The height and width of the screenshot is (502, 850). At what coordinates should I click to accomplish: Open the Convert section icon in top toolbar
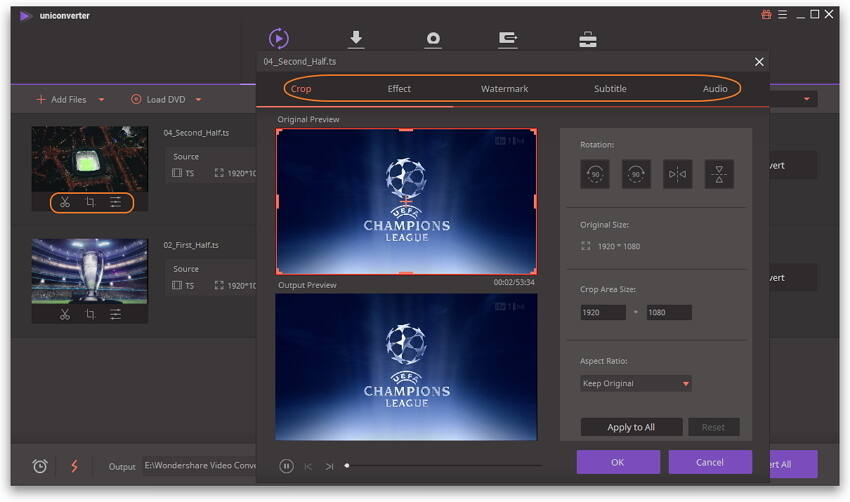click(x=279, y=38)
